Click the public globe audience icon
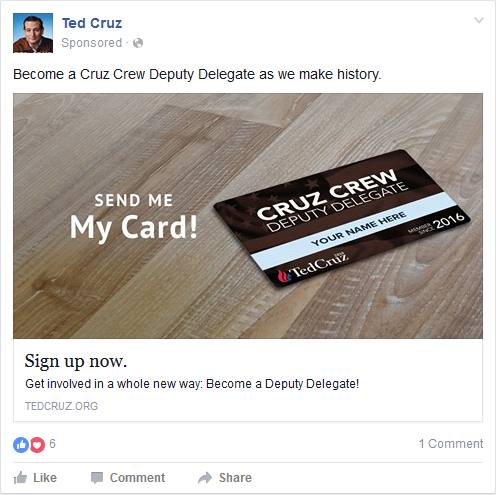The image size is (496, 495). pos(138,43)
